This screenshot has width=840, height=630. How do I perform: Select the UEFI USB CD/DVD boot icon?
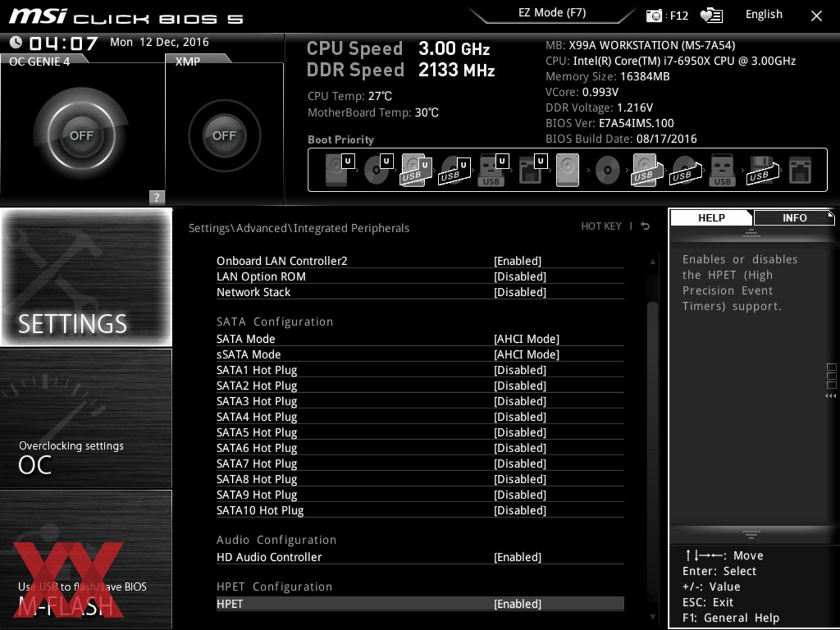click(x=455, y=170)
